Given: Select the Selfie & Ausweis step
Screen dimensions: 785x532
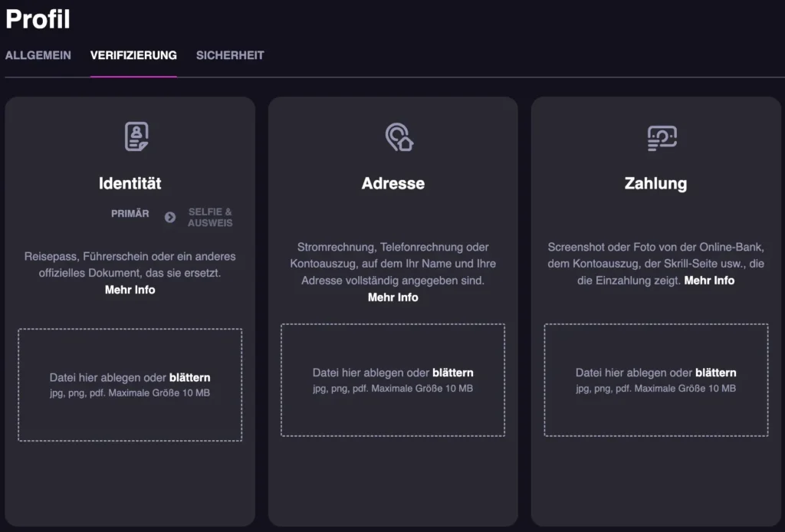Looking at the screenshot, I should point(210,218).
